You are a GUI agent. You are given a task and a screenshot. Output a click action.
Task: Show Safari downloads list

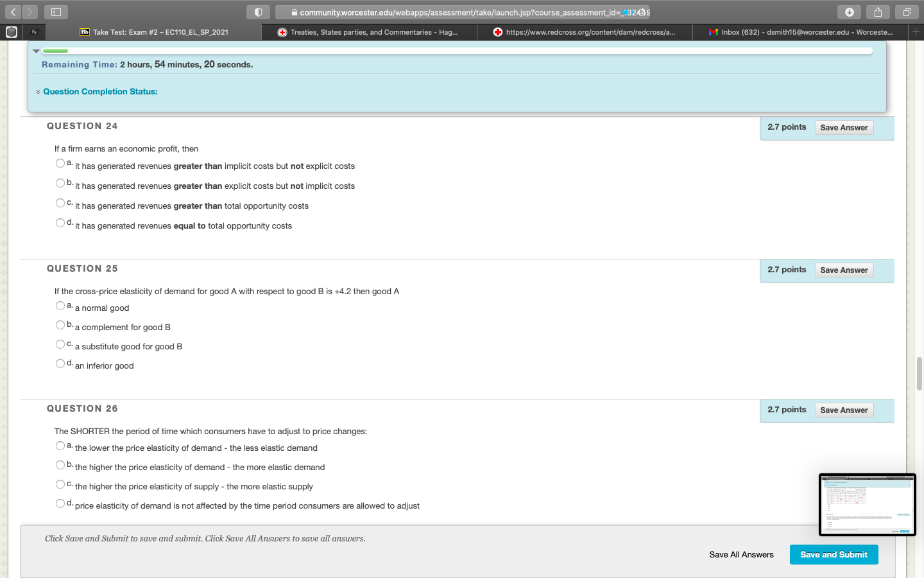(x=849, y=12)
